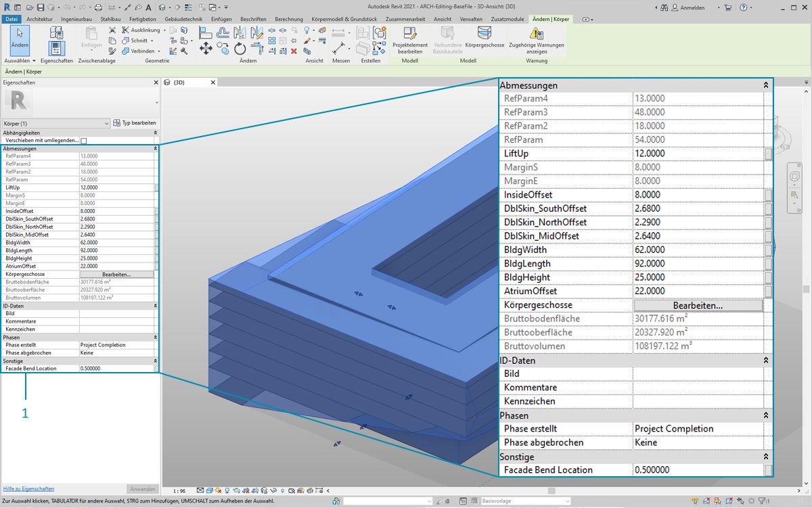Click Bearbeiten next to Körpergeschosse
This screenshot has height=508, width=812.
coord(116,275)
